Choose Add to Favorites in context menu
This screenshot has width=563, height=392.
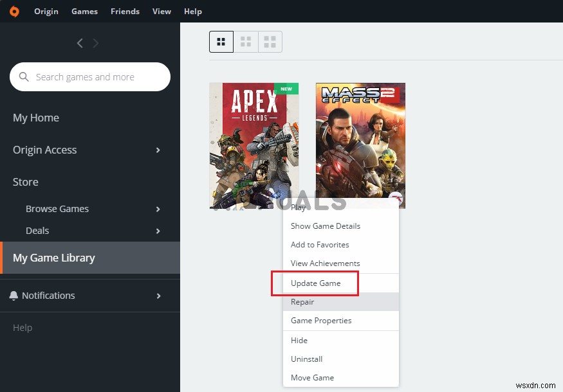(x=319, y=245)
